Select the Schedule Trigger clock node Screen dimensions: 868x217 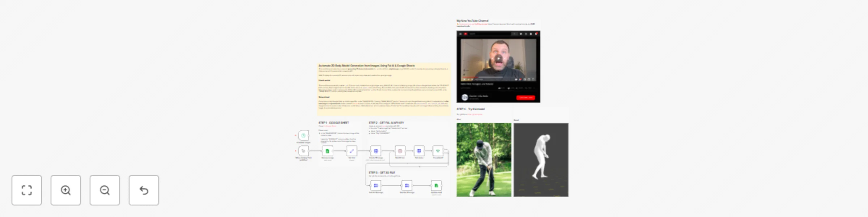point(303,136)
